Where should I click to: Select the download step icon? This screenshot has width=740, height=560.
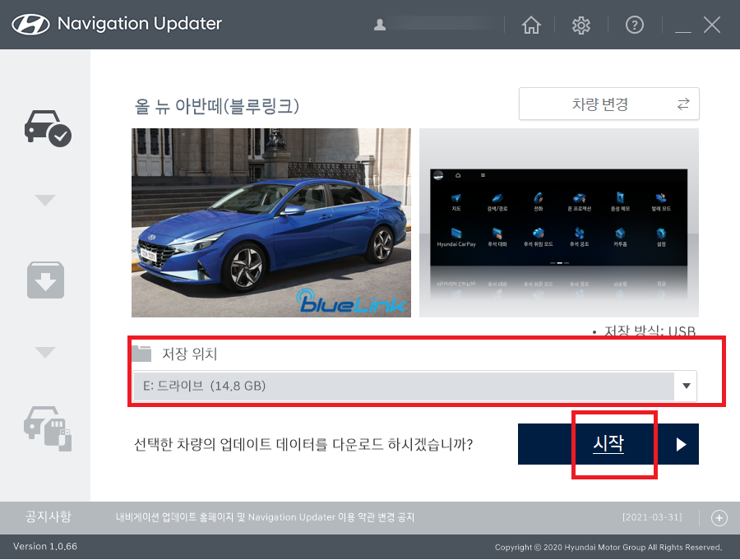(45, 280)
